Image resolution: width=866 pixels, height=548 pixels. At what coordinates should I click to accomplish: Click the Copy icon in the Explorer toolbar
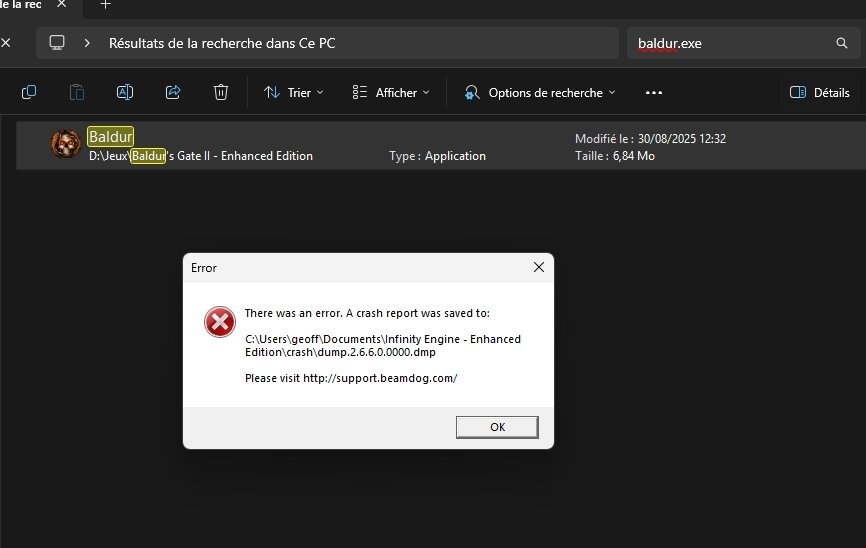point(29,92)
